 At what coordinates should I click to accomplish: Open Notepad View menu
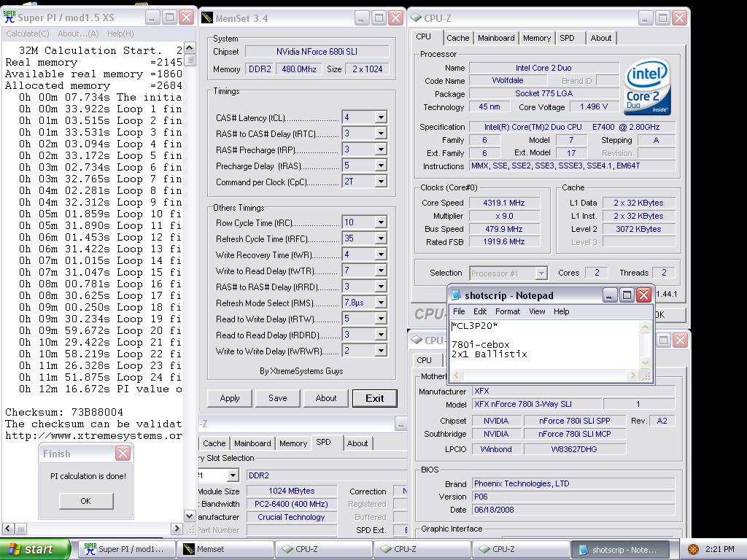[537, 311]
